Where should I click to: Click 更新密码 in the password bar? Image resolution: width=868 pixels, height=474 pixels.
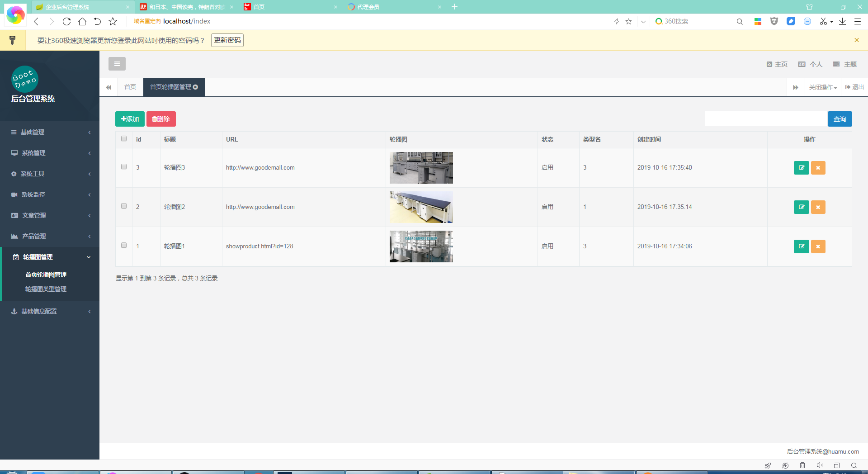227,40
